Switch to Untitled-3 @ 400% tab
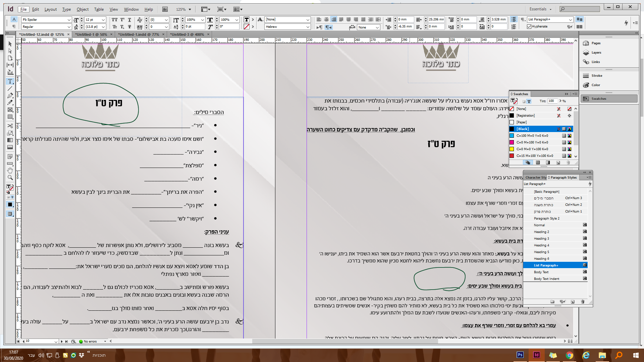Image resolution: width=644 pixels, height=362 pixels. pos(187,35)
